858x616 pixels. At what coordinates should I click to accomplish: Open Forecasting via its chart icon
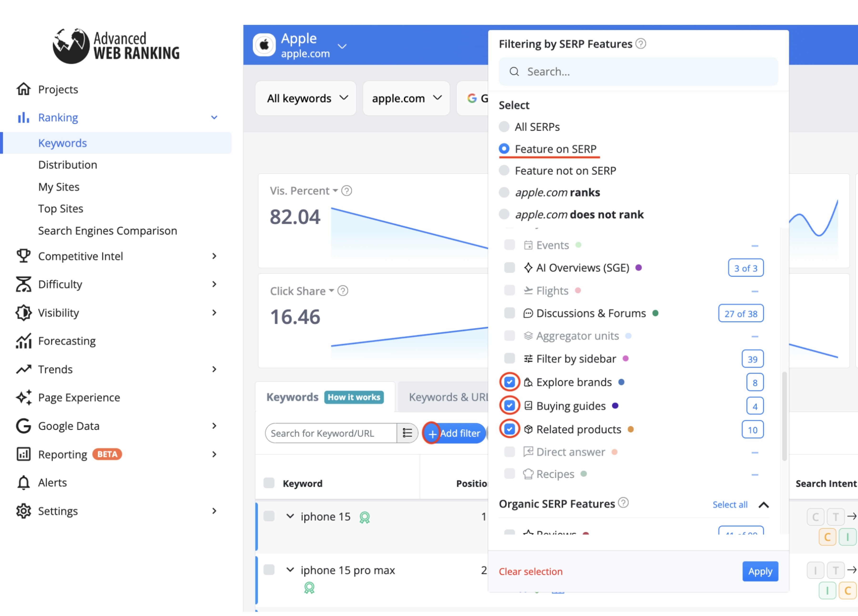[23, 341]
